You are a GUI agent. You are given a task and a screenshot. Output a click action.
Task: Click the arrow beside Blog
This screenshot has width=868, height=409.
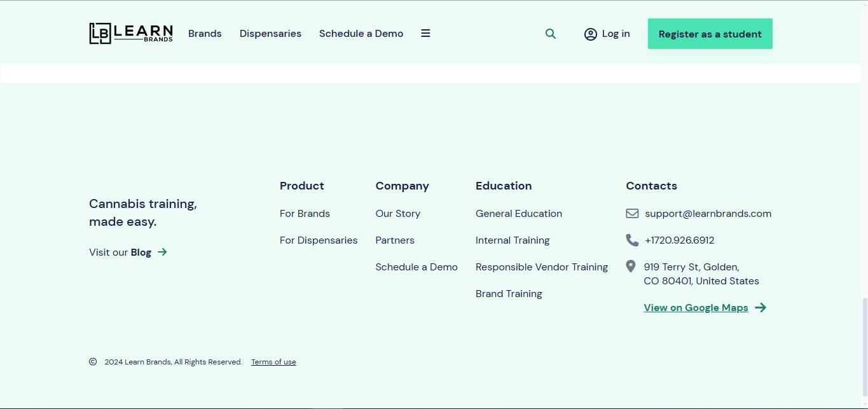click(x=162, y=253)
